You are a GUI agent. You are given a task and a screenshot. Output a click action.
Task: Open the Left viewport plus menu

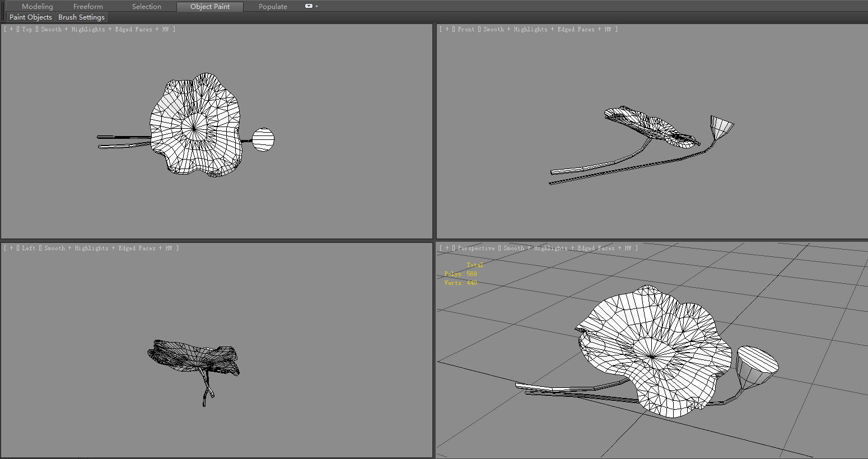point(11,248)
